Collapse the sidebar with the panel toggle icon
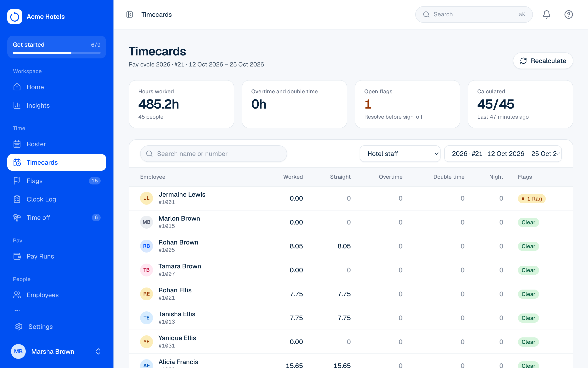588x368 pixels. pyautogui.click(x=130, y=14)
